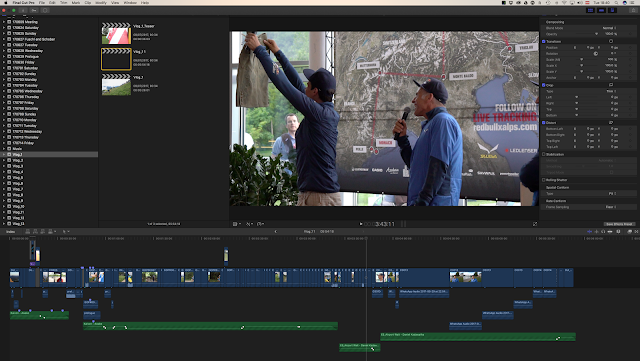The width and height of the screenshot is (640, 361).
Task: Click Crop onscreen controls icon in inspector
Action: [611, 85]
